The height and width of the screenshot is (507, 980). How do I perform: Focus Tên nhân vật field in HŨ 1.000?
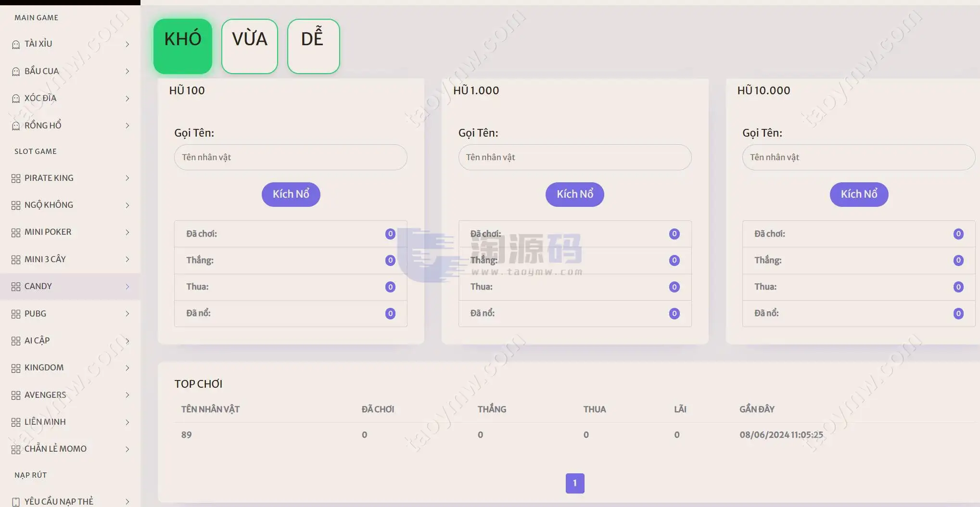[x=575, y=157]
